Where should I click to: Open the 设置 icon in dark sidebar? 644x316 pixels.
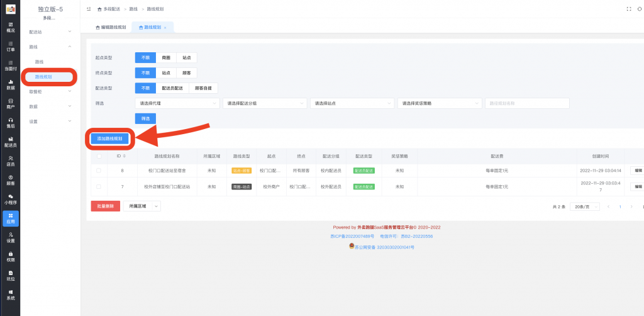(11, 237)
